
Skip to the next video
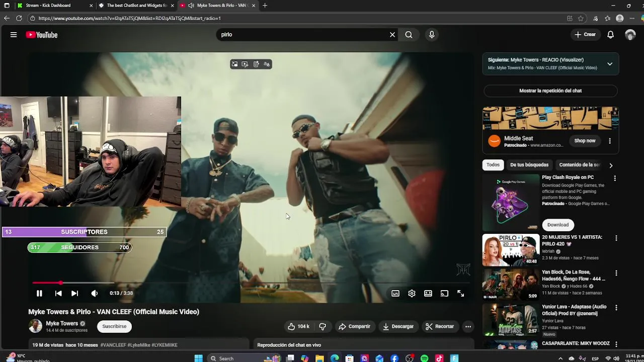[x=74, y=293]
